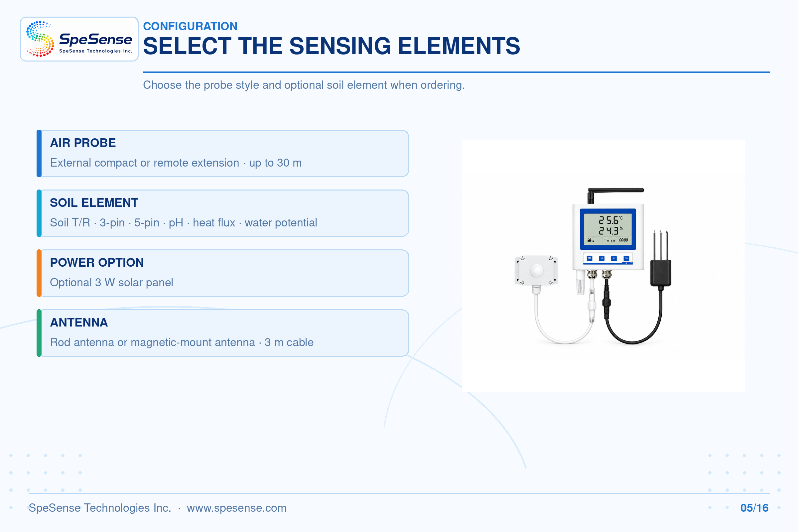Click the product device image
The height and width of the screenshot is (532, 798).
click(x=603, y=266)
